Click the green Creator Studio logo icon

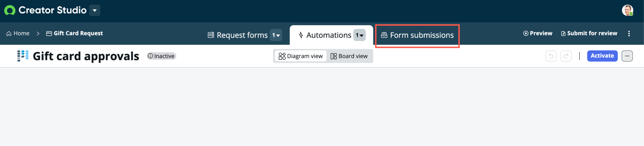(x=10, y=10)
